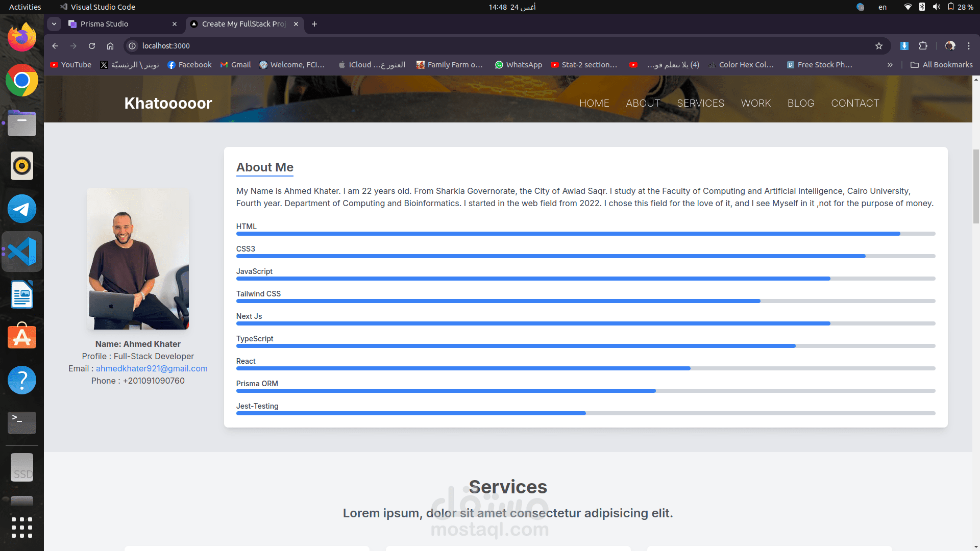Open the en keyboard layout indicator

[x=883, y=7]
